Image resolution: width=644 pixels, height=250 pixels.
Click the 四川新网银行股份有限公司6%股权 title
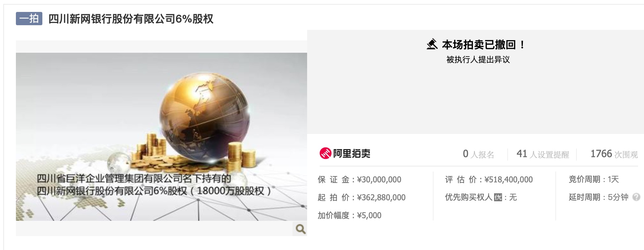tap(131, 19)
